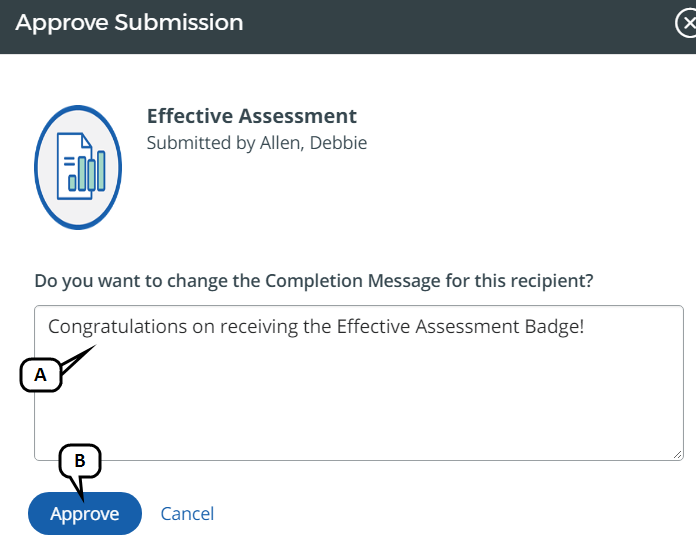Image resolution: width=696 pixels, height=548 pixels.
Task: Cancel the submission approval
Action: pos(187,514)
